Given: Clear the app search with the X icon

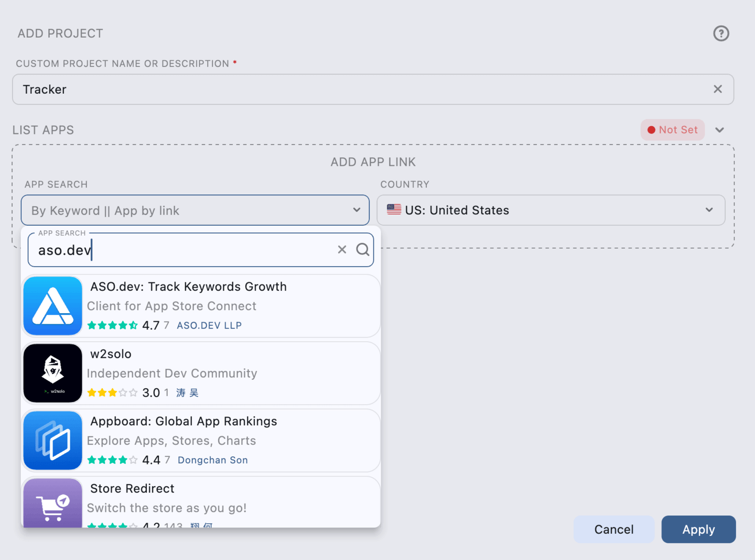Looking at the screenshot, I should pos(342,249).
